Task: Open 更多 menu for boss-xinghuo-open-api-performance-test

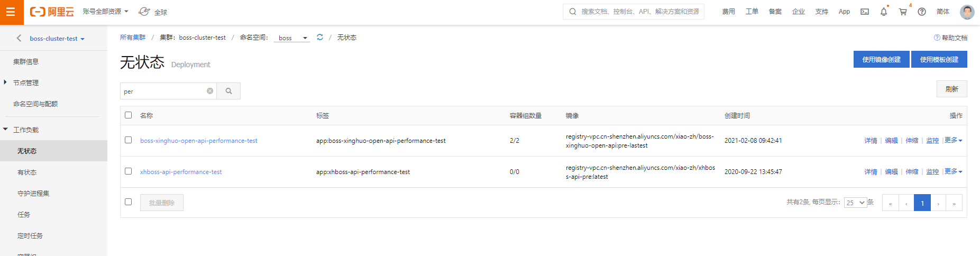Action: (953, 140)
